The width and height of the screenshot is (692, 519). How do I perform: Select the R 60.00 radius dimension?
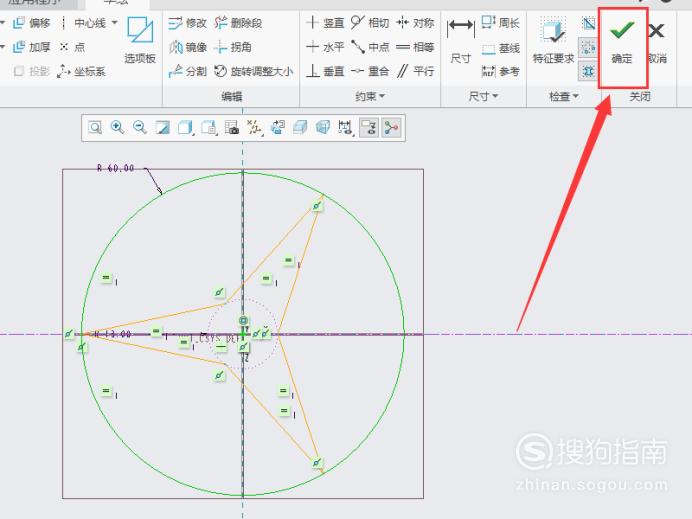point(116,168)
